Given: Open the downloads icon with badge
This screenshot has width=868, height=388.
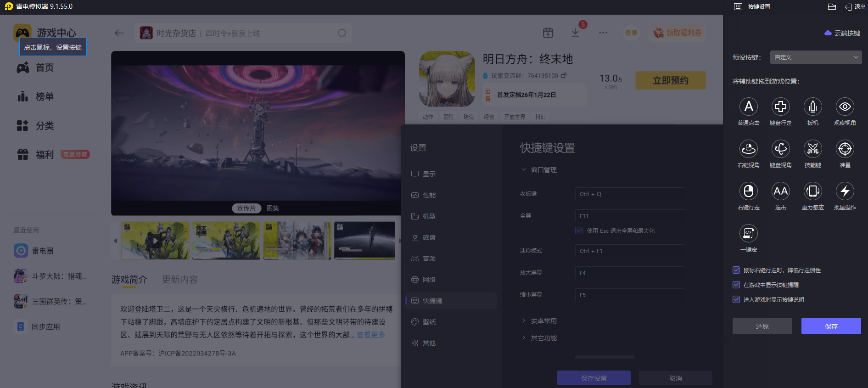Looking at the screenshot, I should click(x=576, y=32).
